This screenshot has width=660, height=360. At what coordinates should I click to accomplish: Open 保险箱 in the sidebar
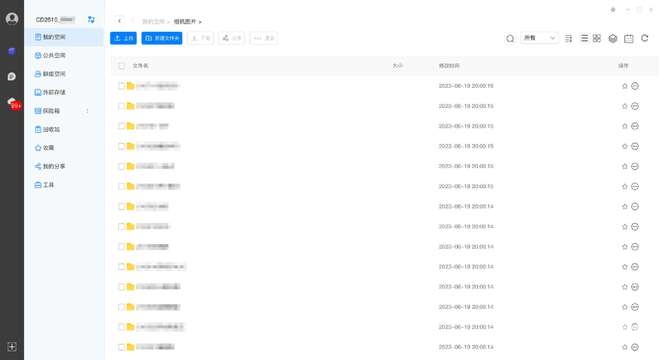(x=47, y=111)
